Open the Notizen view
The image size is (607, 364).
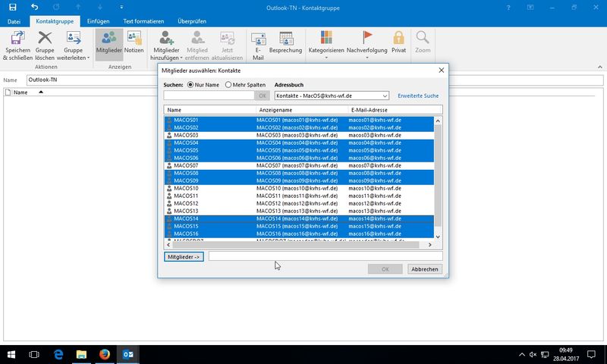(134, 38)
